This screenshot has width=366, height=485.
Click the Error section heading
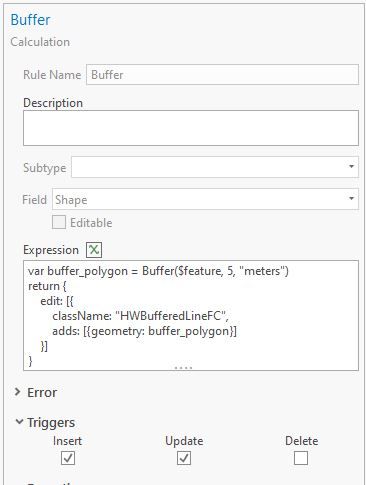coord(42,392)
